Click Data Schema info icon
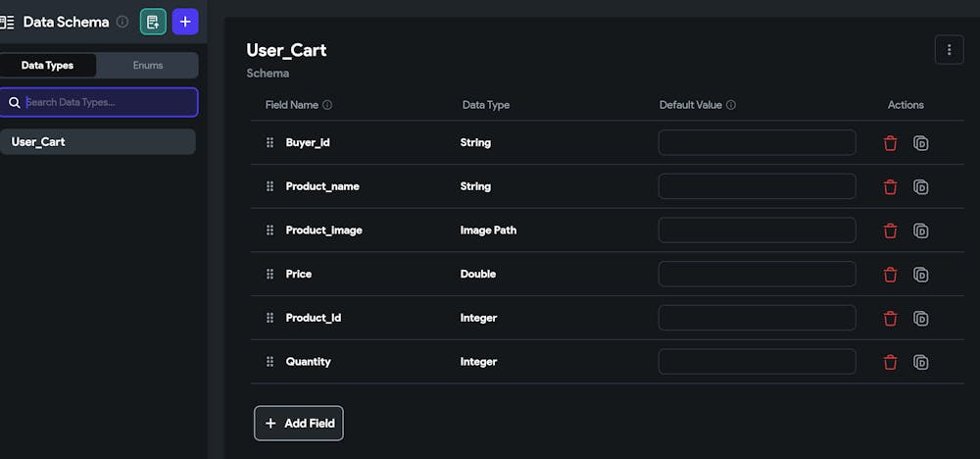The width and height of the screenshot is (980, 459). pos(122,22)
